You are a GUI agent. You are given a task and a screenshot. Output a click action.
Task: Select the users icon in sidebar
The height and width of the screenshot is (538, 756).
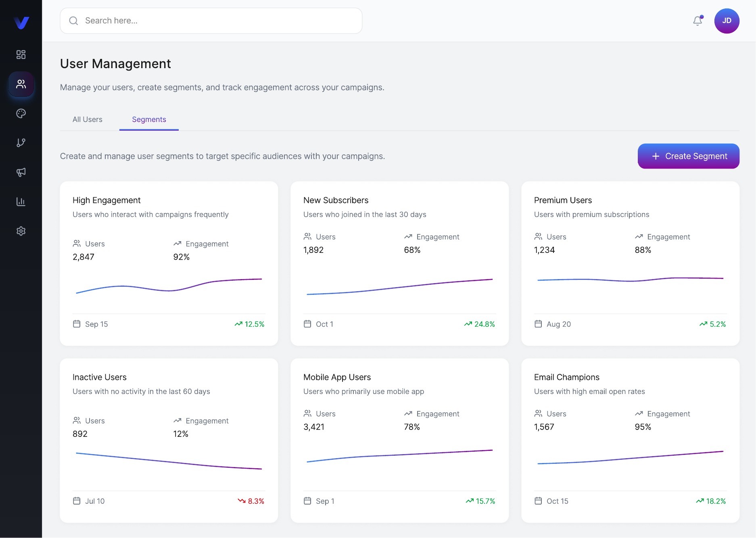[21, 84]
